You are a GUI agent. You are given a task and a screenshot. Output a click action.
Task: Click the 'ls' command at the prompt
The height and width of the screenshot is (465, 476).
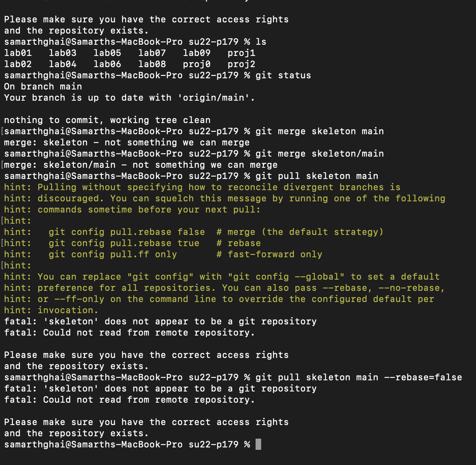[261, 42]
